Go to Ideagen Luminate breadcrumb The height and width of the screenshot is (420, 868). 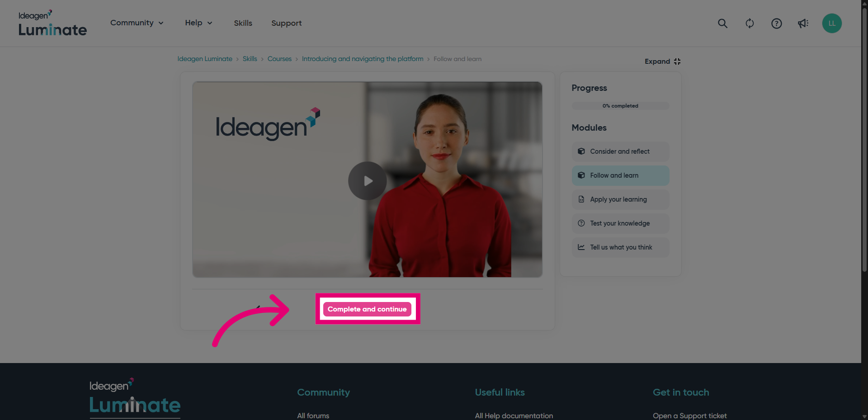(205, 59)
